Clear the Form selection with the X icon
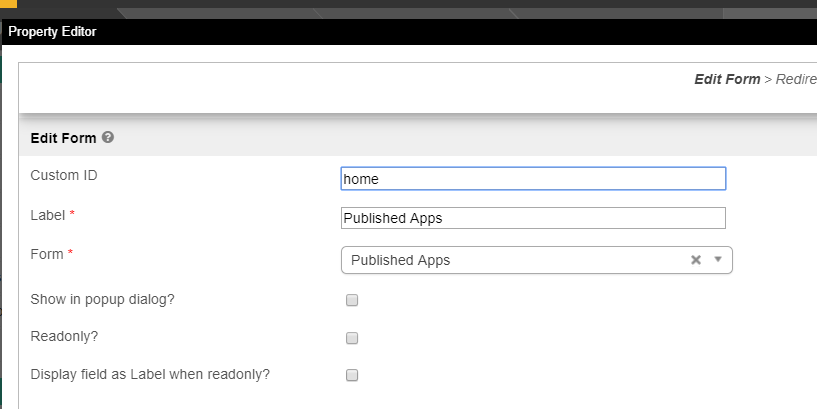This screenshot has width=817, height=409. pyautogui.click(x=696, y=260)
